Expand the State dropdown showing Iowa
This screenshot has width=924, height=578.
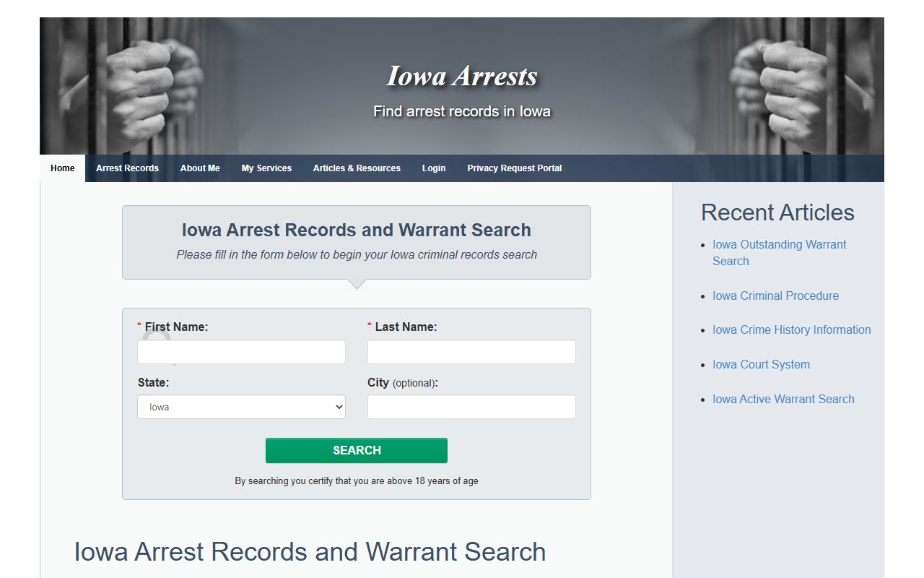(241, 407)
